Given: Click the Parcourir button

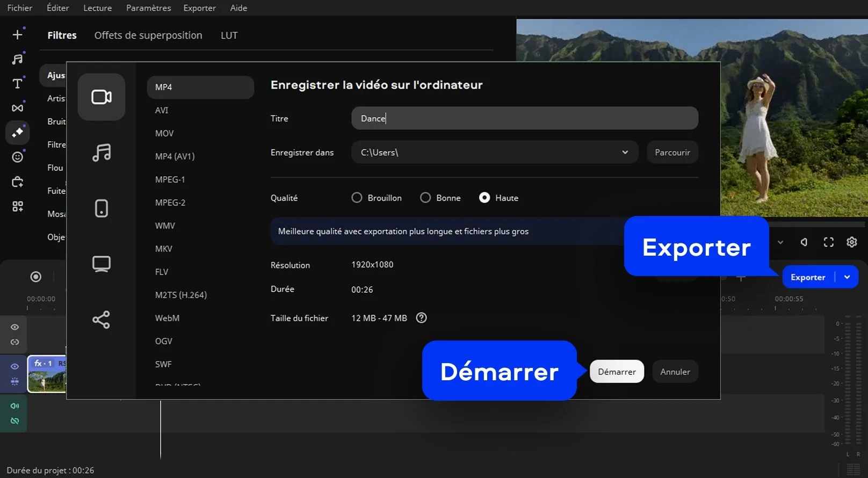Looking at the screenshot, I should 672,153.
